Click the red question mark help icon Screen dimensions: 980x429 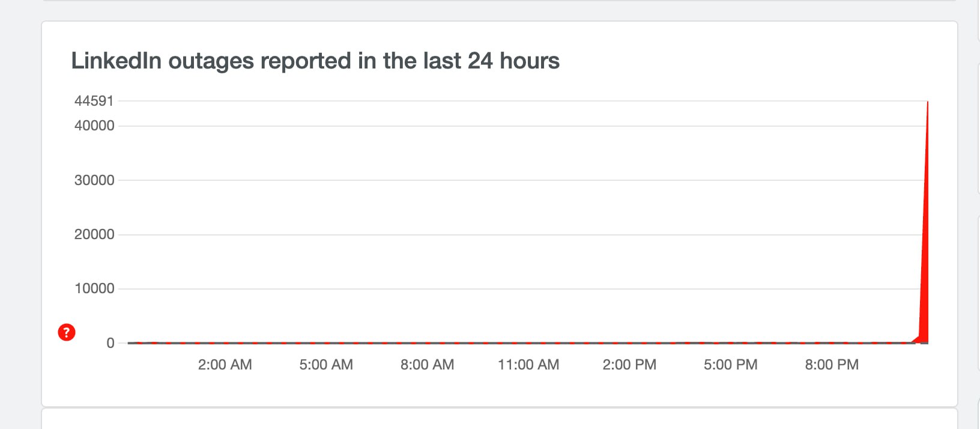[x=67, y=332]
